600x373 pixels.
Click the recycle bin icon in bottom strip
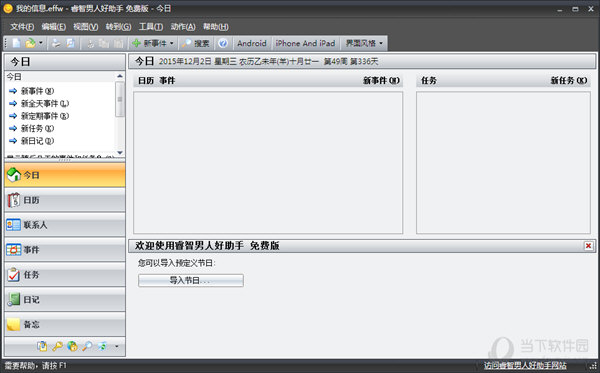(102, 346)
